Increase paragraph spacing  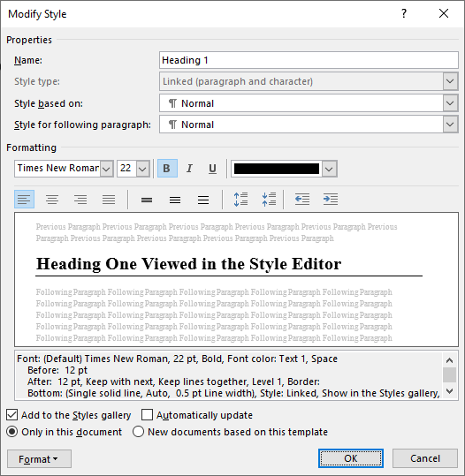tap(240, 200)
